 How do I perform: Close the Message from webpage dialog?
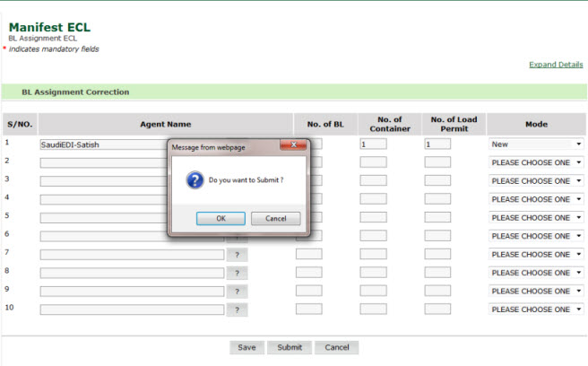[x=293, y=145]
